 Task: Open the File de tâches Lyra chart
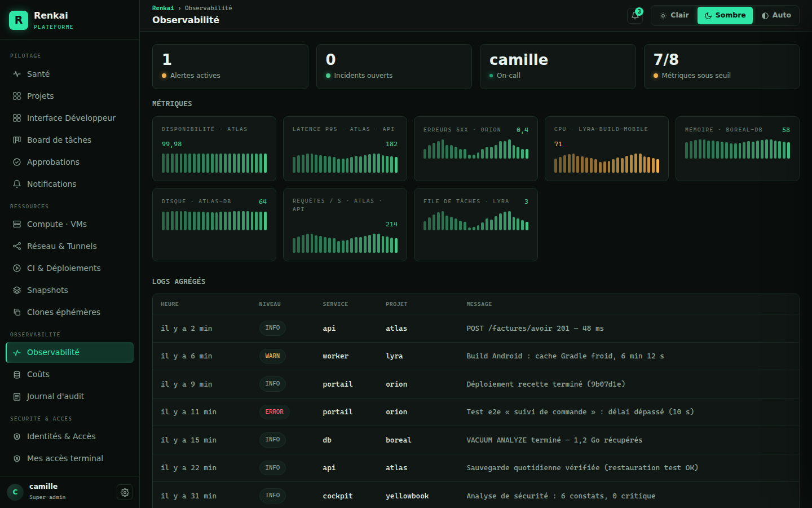pyautogui.click(x=476, y=225)
